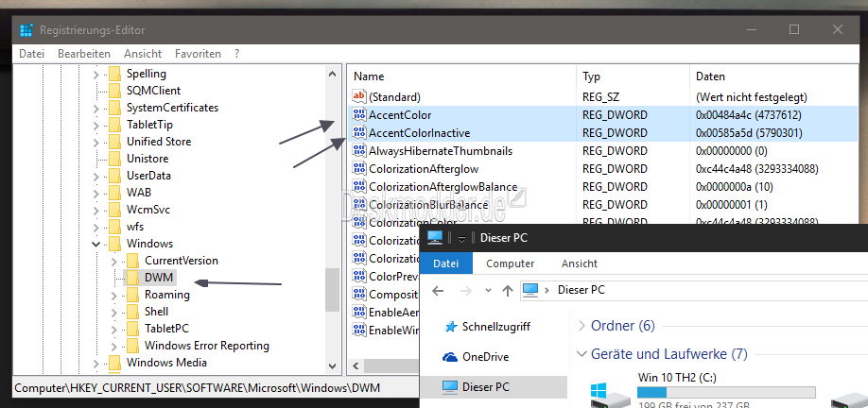Open the quick access toolbar dropdown in Dieser PC
Image resolution: width=868 pixels, height=408 pixels.
(461, 238)
